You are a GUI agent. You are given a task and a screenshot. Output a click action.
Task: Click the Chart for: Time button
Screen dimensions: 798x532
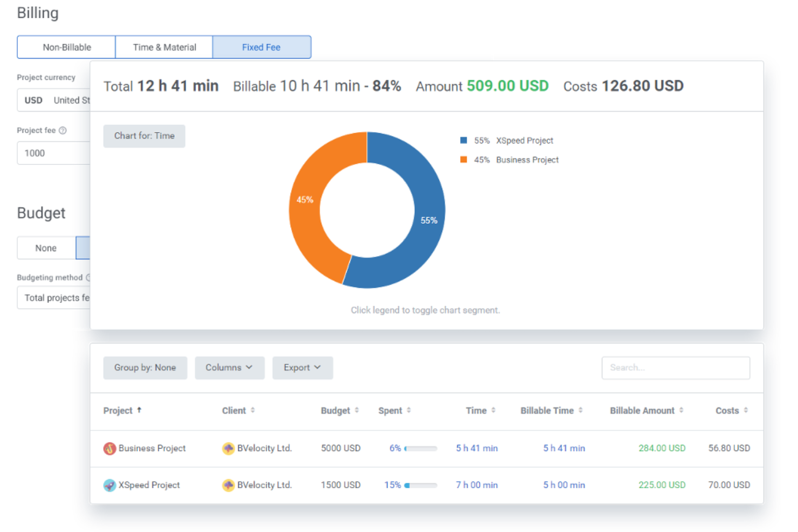click(x=144, y=136)
